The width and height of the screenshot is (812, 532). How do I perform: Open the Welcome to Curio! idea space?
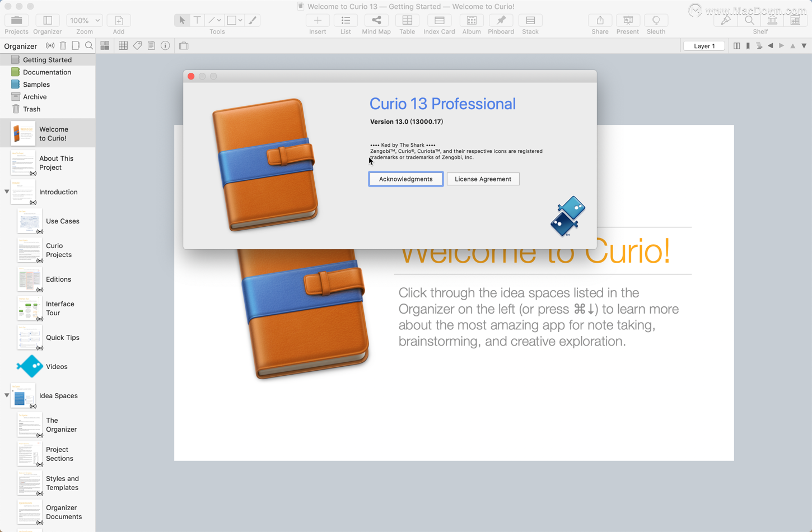(x=48, y=133)
